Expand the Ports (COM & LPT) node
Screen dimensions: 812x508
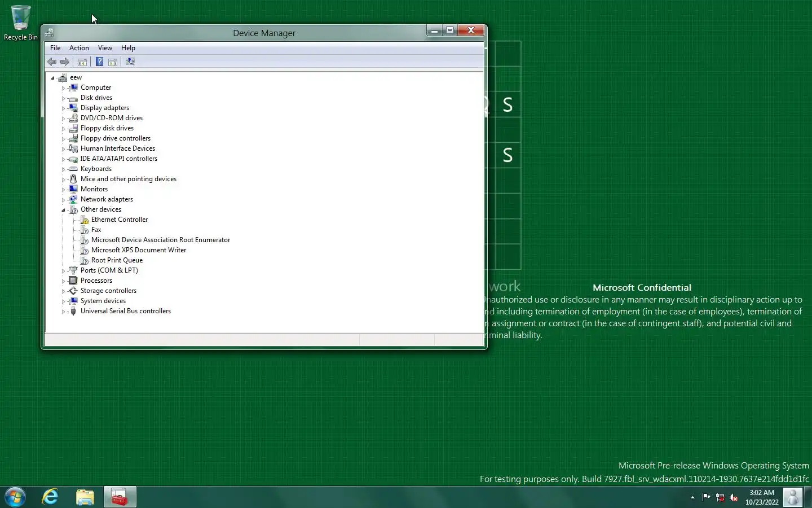point(63,271)
